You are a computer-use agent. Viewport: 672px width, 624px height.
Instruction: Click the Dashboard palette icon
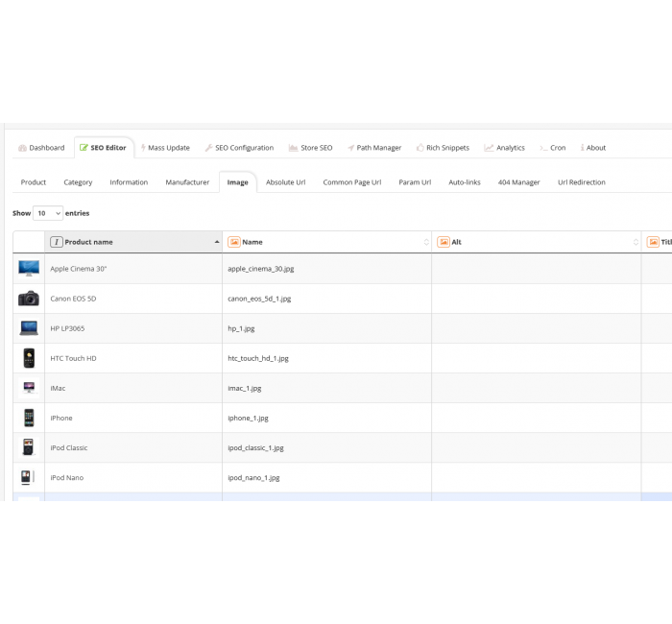pyautogui.click(x=22, y=148)
